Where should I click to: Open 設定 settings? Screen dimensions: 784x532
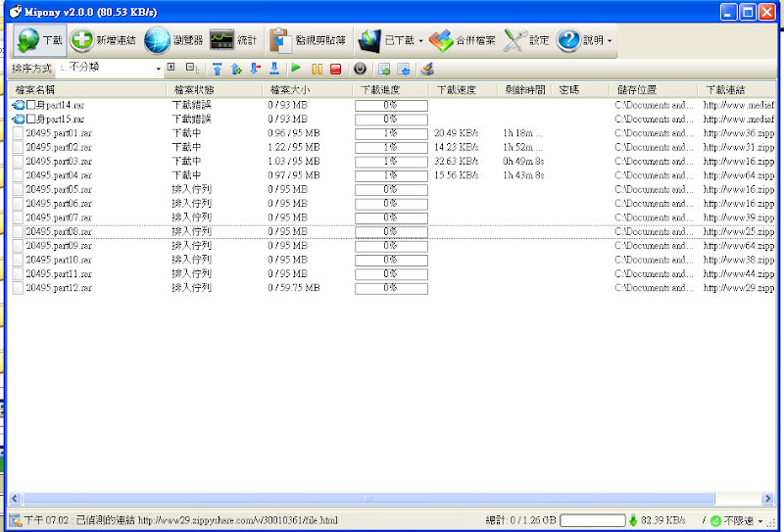[526, 40]
